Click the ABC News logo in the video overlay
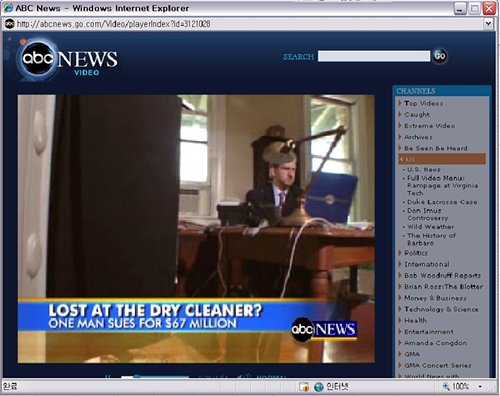The width and height of the screenshot is (500, 396). tap(324, 329)
